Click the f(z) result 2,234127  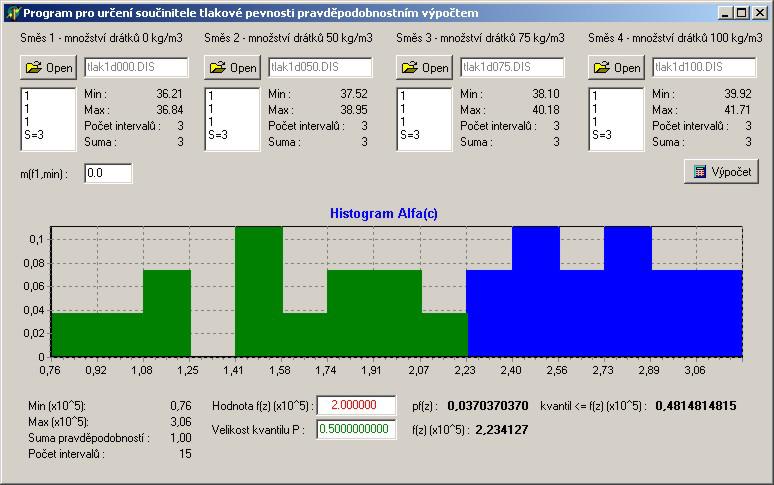click(x=502, y=430)
